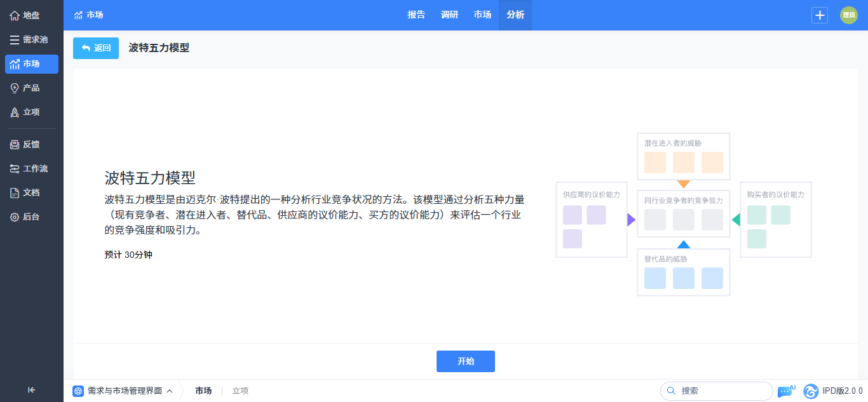
Task: Click the 返回 back button
Action: [x=96, y=48]
